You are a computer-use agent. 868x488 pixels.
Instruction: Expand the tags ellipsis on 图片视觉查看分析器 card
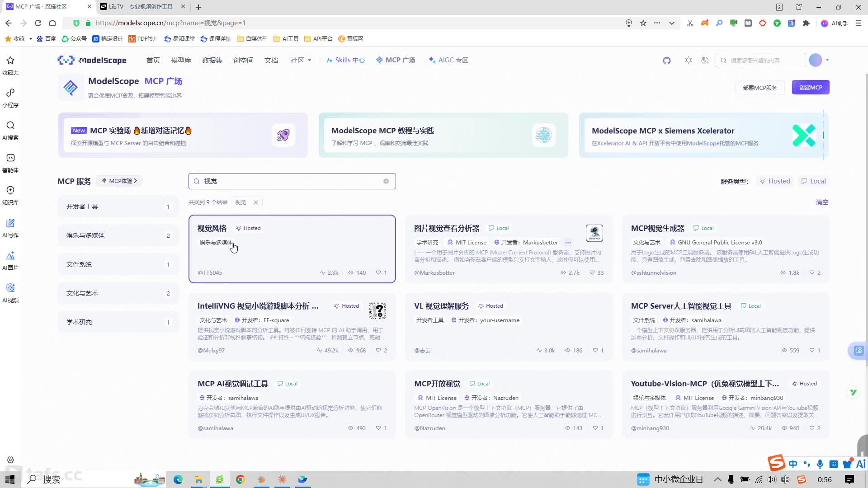pos(568,243)
